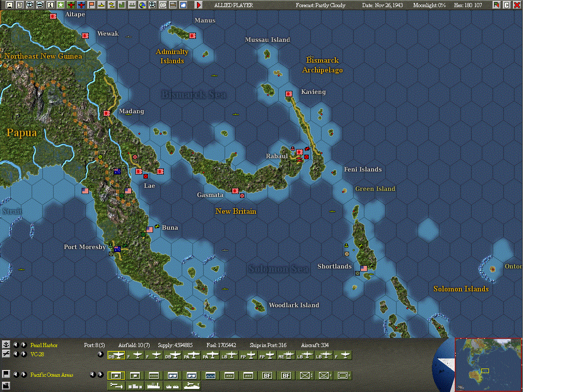
Task: Click the red end-turn arrow
Action: 199,5
